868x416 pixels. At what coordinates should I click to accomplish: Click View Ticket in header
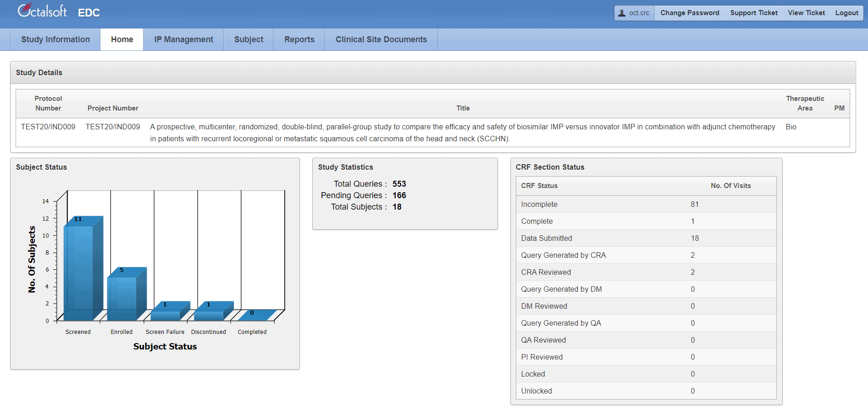click(x=806, y=13)
